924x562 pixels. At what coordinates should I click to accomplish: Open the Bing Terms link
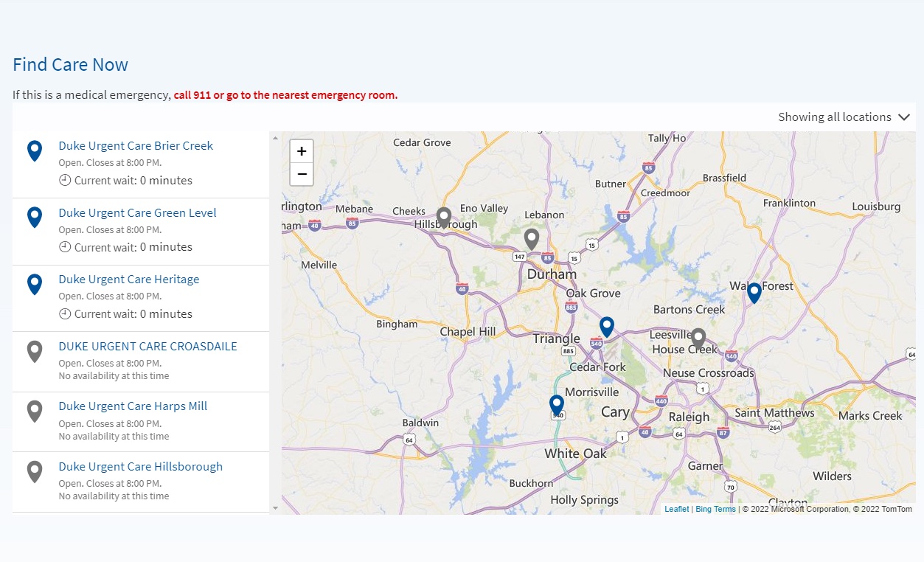click(x=715, y=510)
